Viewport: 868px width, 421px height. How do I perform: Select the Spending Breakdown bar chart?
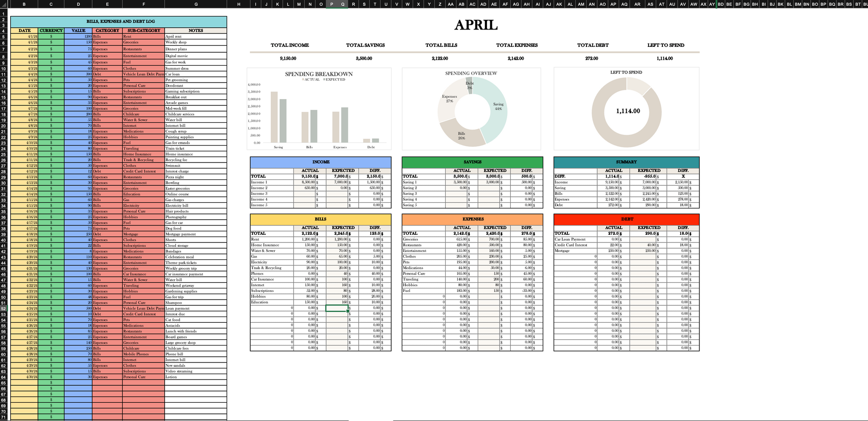click(319, 109)
